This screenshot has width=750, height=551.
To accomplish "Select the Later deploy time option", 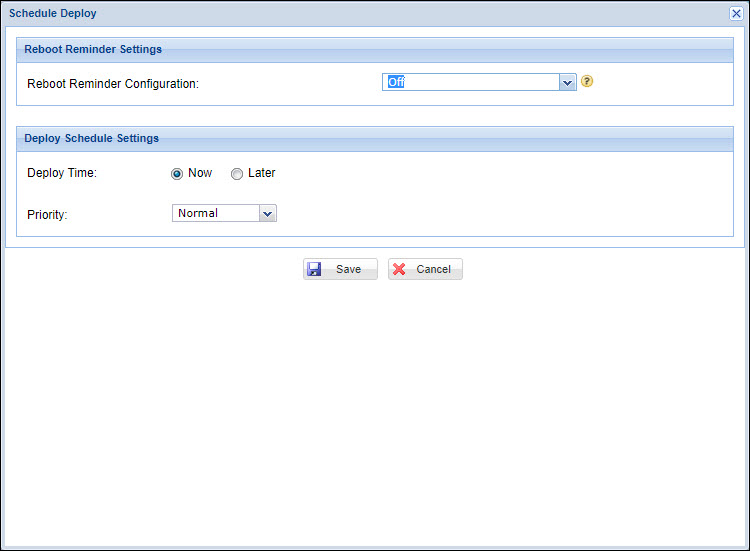I will click(237, 174).
